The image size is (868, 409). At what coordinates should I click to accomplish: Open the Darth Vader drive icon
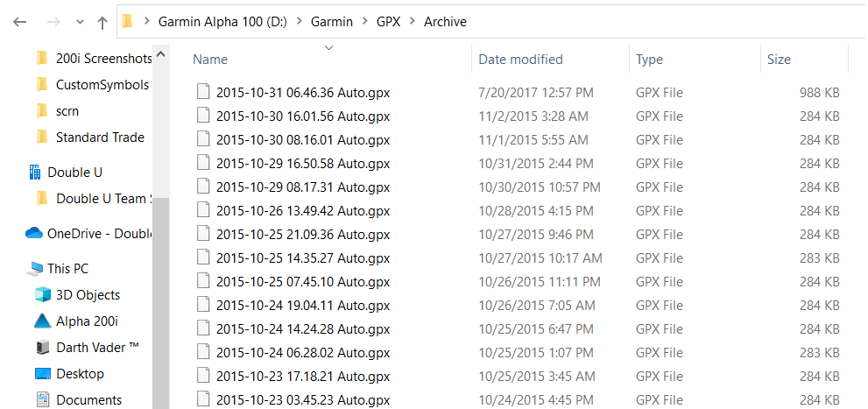pyautogui.click(x=43, y=348)
